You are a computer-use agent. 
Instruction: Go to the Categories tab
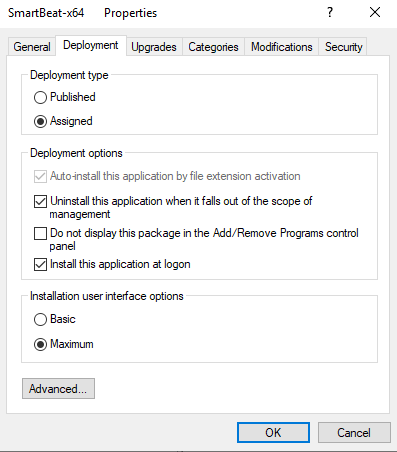pyautogui.click(x=213, y=47)
